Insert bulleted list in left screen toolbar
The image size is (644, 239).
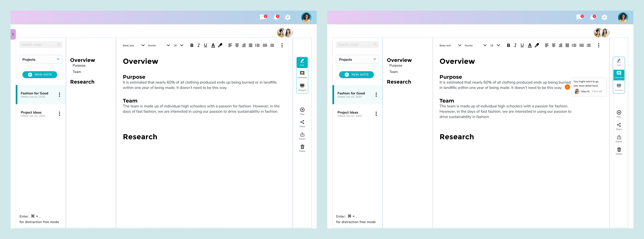265,45
